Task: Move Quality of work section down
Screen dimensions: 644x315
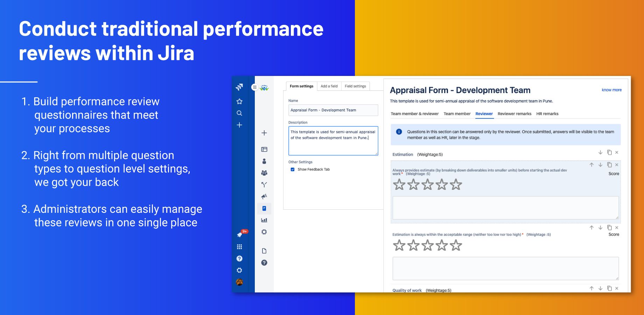Action: pyautogui.click(x=600, y=288)
